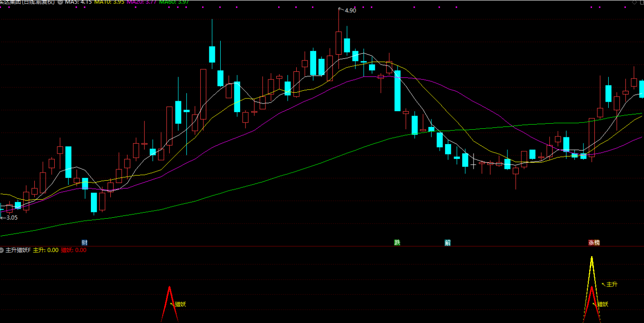Select the yellow MA10 legend label
The height and width of the screenshot is (323, 644).
click(x=109, y=2)
